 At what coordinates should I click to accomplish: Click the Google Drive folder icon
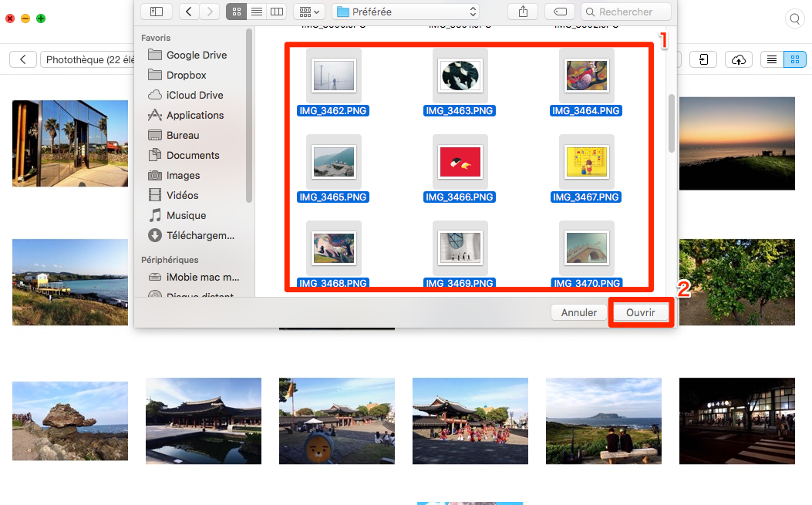(155, 55)
